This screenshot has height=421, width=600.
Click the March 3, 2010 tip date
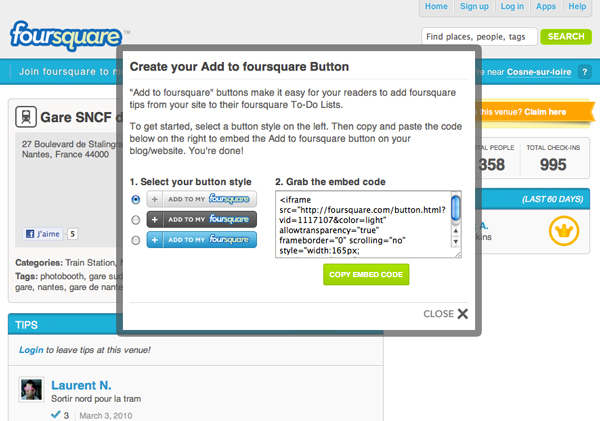tap(106, 416)
